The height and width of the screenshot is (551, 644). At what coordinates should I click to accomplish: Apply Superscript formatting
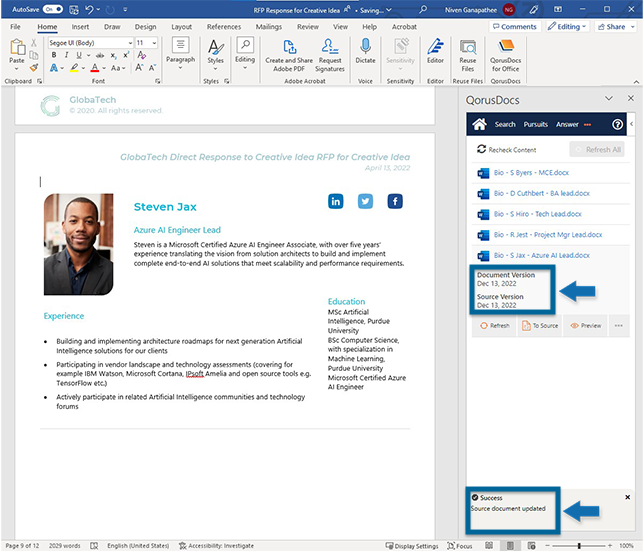126,55
